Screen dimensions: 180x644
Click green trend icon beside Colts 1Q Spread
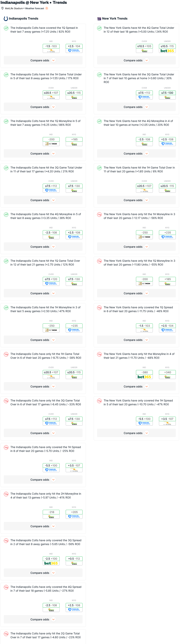coord(6,28)
